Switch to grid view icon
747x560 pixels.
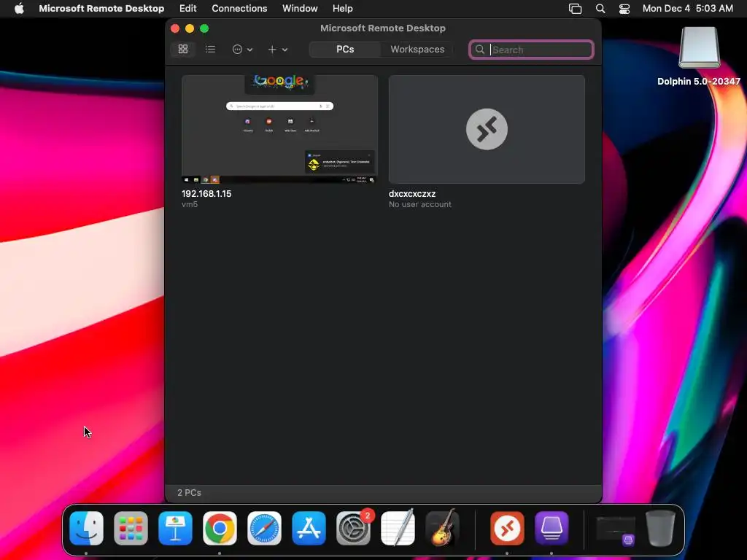[x=183, y=49]
